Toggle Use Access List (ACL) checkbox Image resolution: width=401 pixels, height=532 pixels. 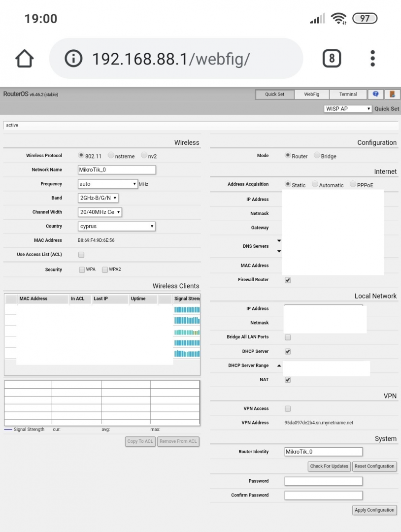tap(81, 255)
